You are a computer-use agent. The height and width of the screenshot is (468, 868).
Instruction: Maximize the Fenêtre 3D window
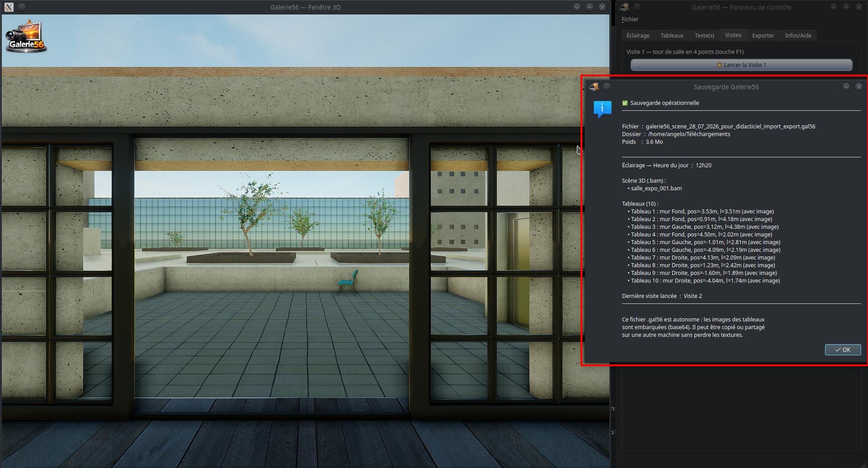click(x=590, y=7)
